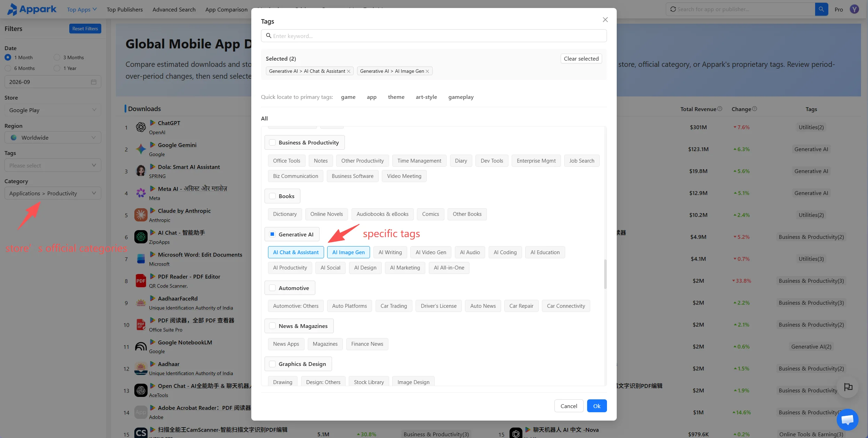Click the search magnifier button in header

[821, 9]
